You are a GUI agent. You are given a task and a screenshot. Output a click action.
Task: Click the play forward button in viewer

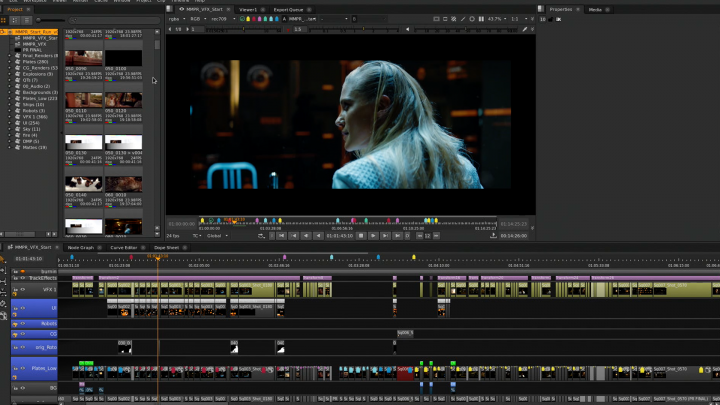pyautogui.click(x=372, y=236)
